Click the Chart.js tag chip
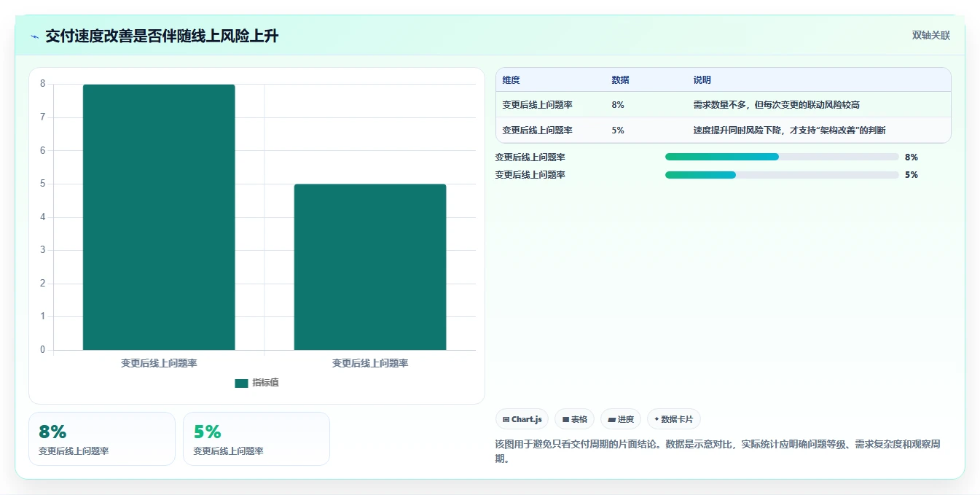980x495 pixels. click(522, 419)
